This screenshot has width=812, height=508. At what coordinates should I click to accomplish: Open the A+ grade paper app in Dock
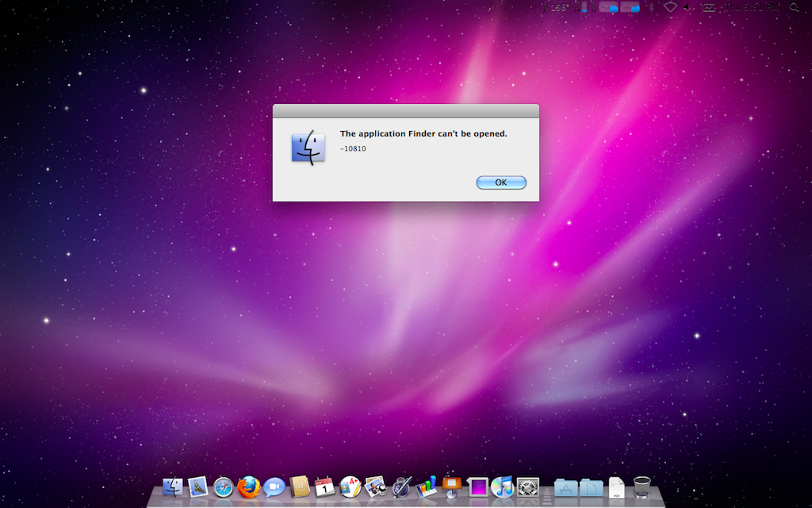350,487
